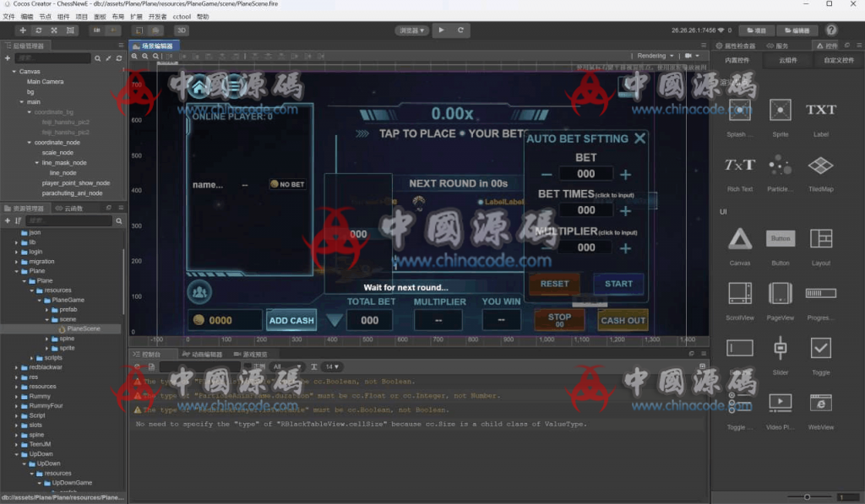This screenshot has height=504, width=865.
Task: Select the Rotate transform tool
Action: coord(39,30)
